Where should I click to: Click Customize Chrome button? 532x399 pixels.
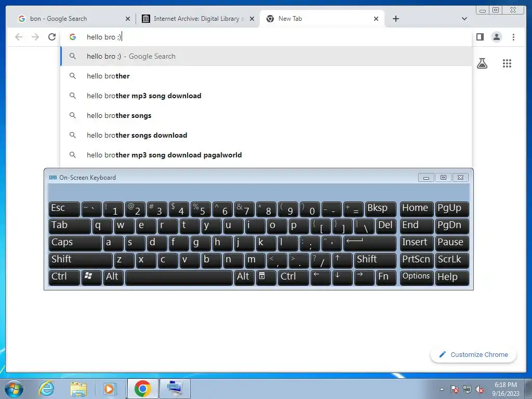click(x=473, y=354)
